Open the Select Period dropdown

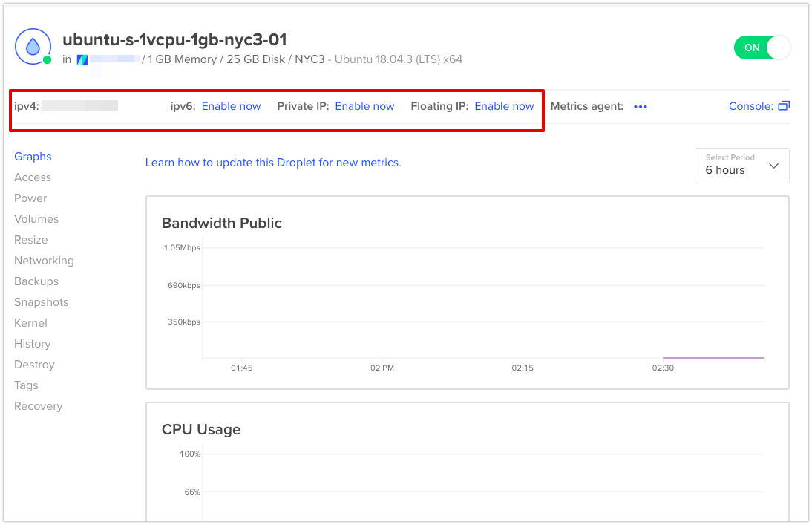tap(742, 166)
